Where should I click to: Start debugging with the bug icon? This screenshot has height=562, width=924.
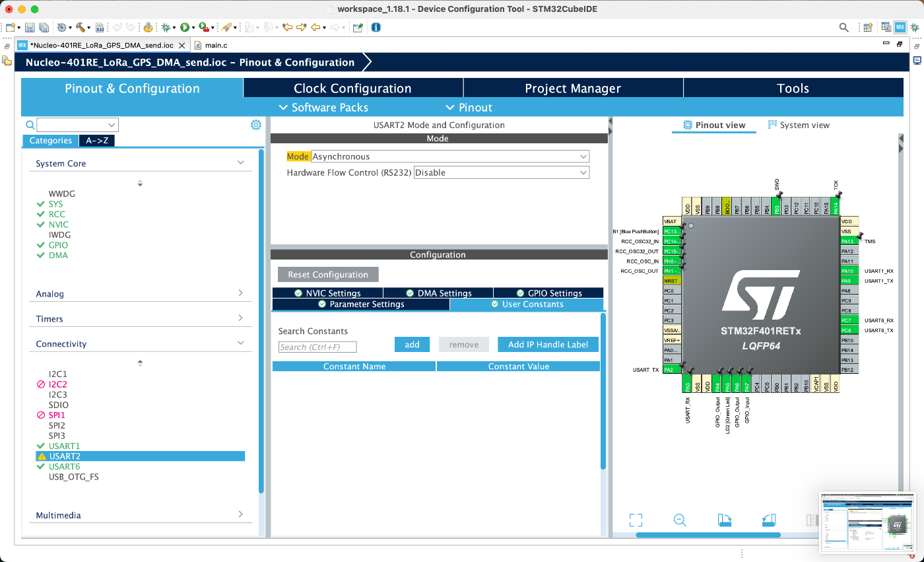point(165,27)
